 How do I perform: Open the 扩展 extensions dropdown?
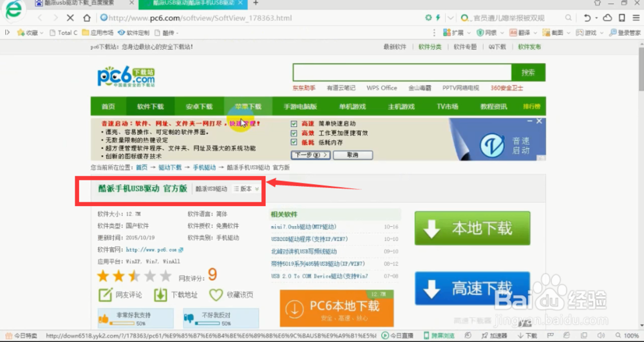tap(457, 33)
